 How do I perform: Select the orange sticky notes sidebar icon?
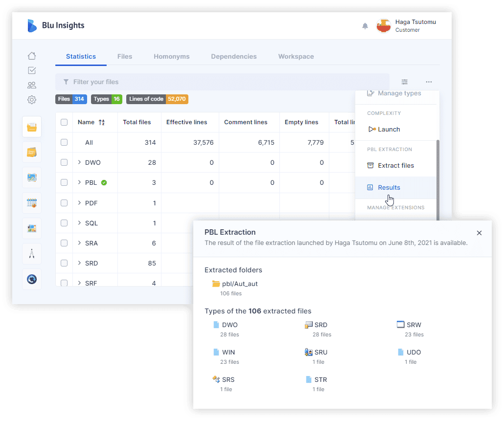[x=32, y=152]
